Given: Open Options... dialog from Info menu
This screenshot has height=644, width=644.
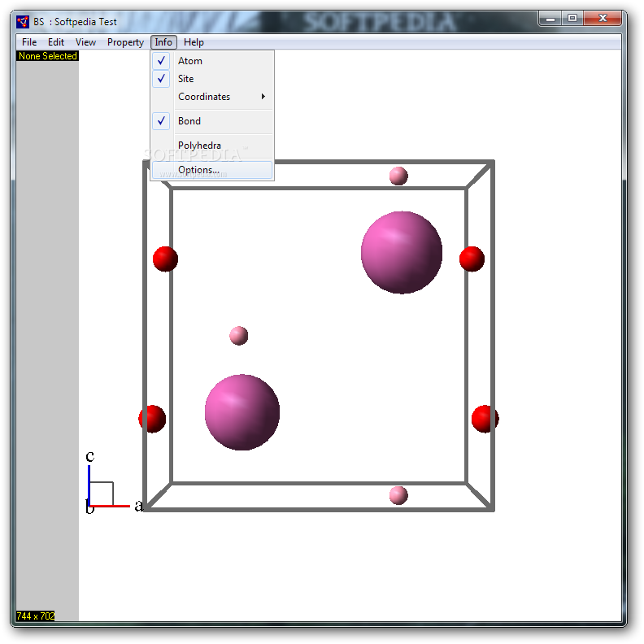Looking at the screenshot, I should pos(212,170).
